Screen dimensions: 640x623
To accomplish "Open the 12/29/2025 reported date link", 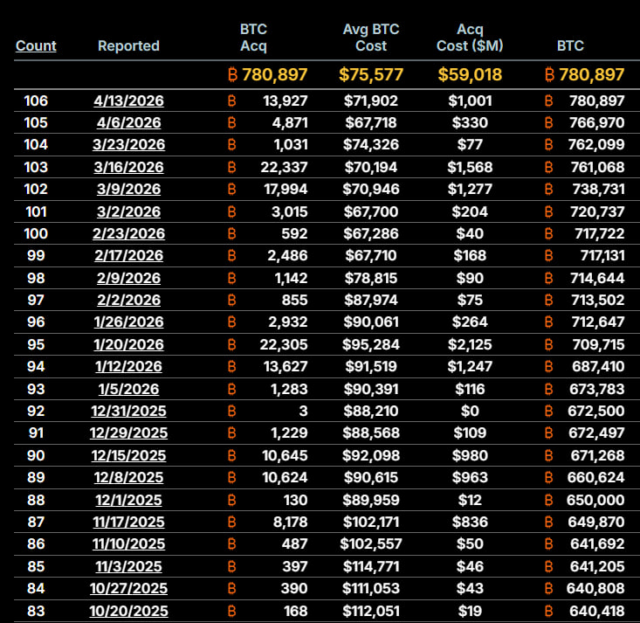I will [x=129, y=433].
